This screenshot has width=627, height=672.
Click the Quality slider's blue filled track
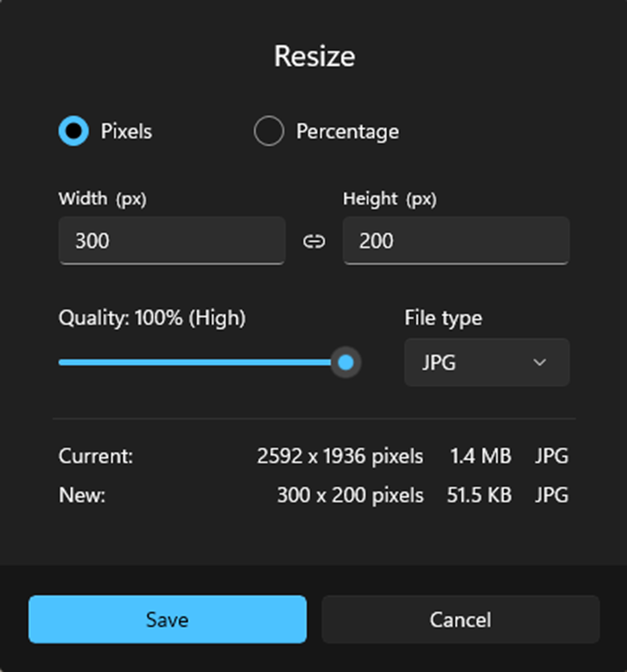click(x=194, y=363)
